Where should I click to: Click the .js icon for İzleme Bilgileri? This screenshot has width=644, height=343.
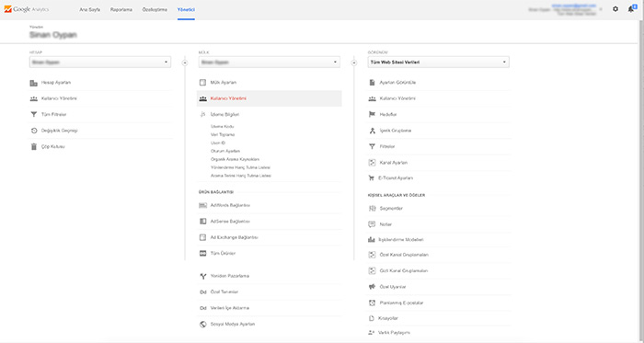202,114
